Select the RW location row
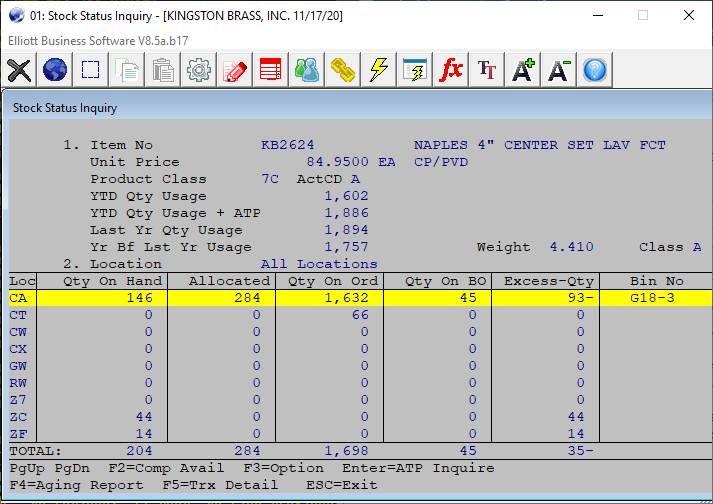 pyautogui.click(x=361, y=383)
